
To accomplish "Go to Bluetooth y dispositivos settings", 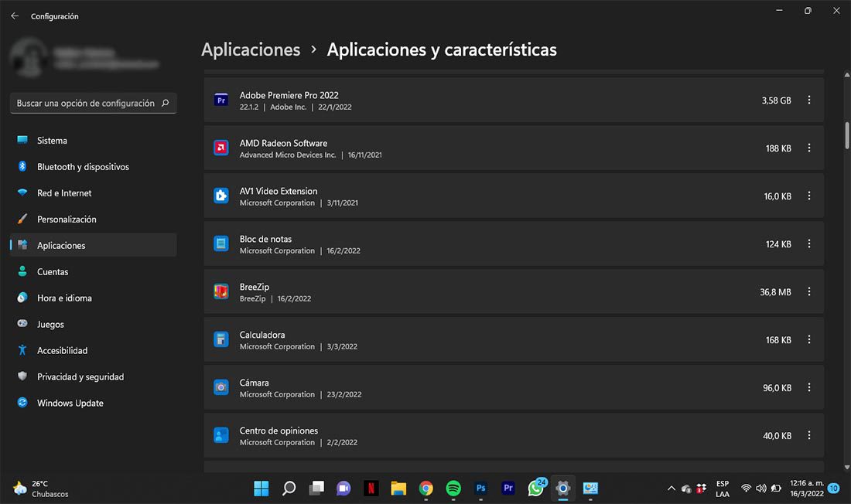I will [94, 166].
